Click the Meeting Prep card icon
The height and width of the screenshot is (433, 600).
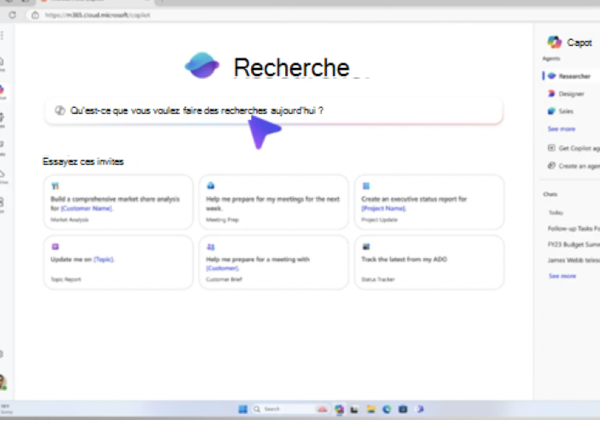(210, 186)
